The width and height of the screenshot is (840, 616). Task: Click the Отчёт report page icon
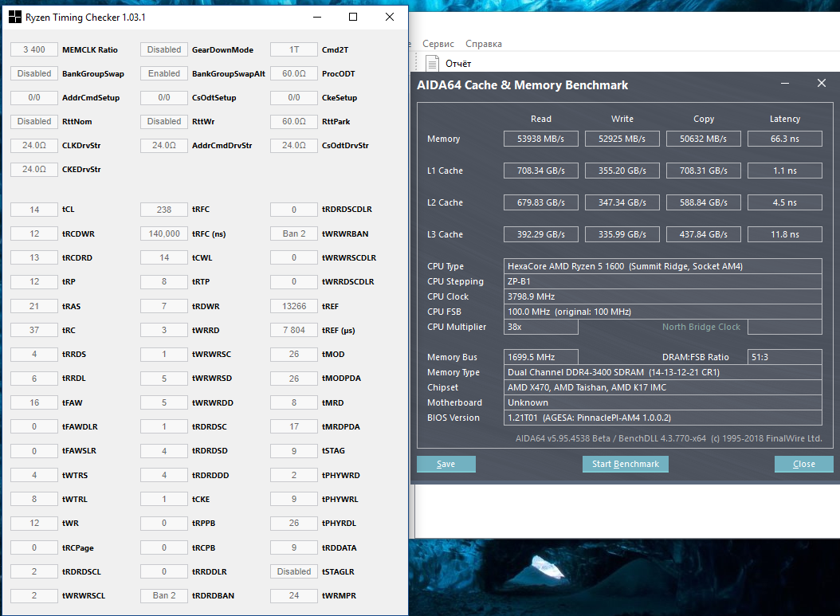432,63
